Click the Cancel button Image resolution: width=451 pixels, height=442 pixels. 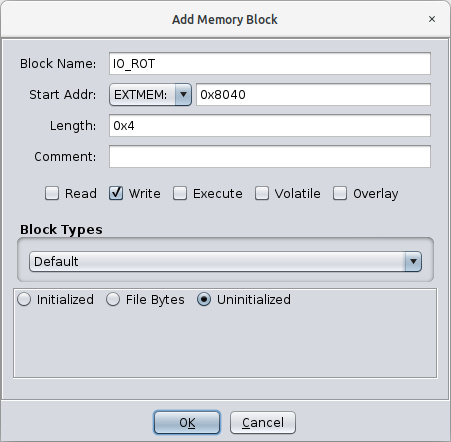(263, 423)
